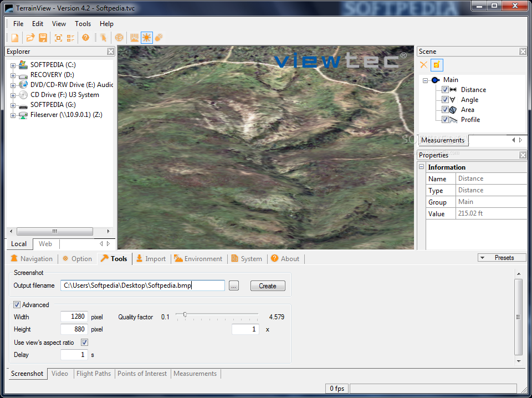Click the save floppy disk icon

pos(43,38)
